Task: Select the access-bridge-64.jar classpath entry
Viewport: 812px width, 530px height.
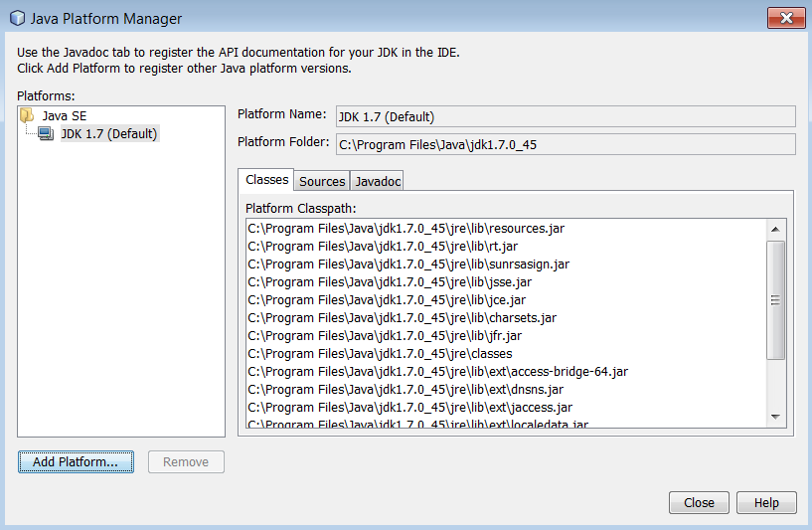Action: 437,372
